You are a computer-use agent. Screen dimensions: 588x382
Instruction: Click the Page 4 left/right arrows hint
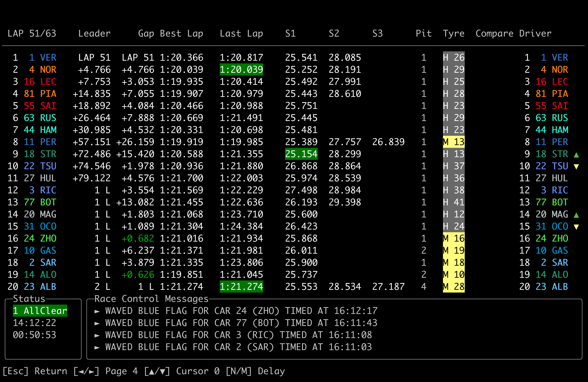[106, 371]
